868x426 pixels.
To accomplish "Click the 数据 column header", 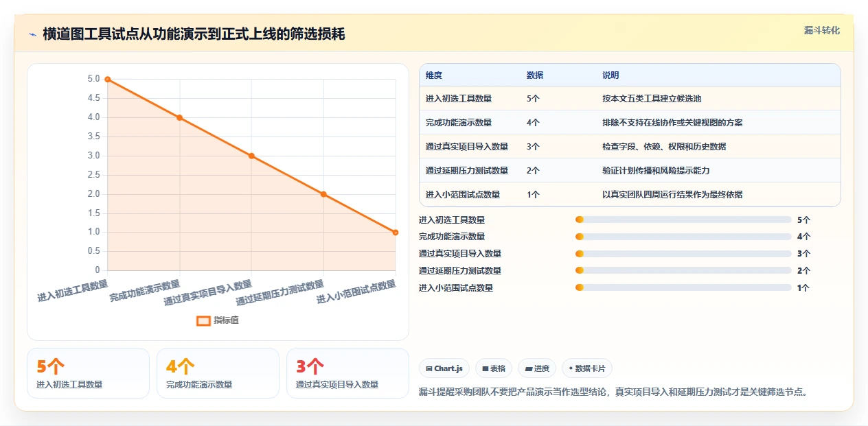I will click(x=535, y=75).
